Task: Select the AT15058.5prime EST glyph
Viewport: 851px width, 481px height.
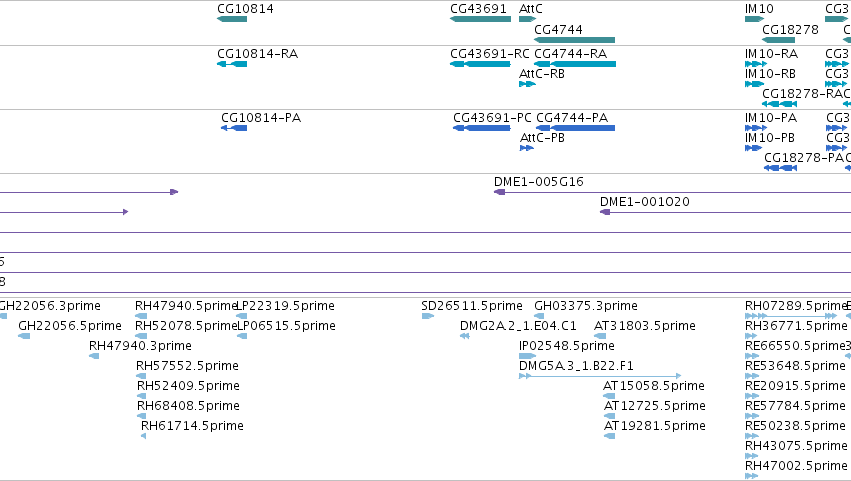Action: pyautogui.click(x=609, y=396)
